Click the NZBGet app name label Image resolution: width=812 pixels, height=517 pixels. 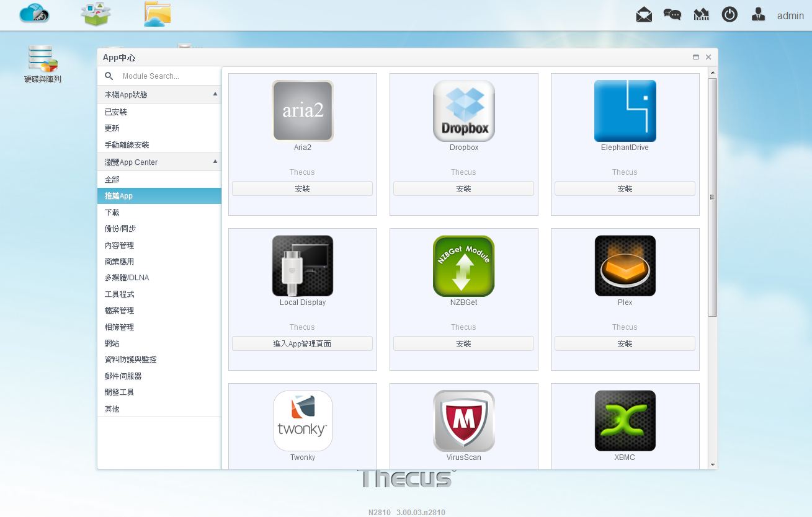click(464, 303)
